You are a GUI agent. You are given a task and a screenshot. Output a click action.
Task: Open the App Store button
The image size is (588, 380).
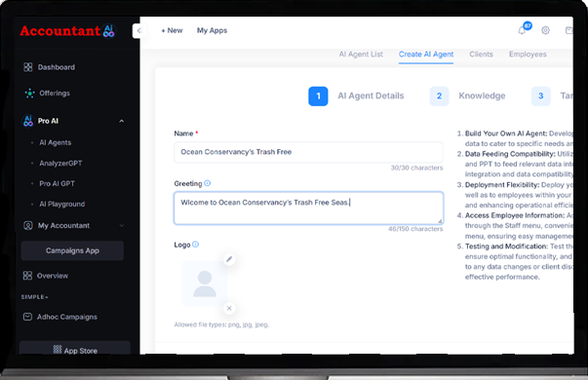point(75,349)
